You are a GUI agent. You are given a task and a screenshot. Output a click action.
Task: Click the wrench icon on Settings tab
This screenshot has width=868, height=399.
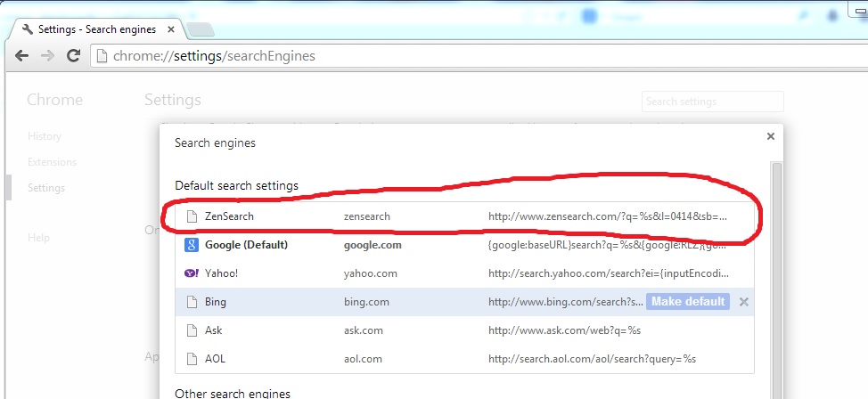(x=28, y=29)
